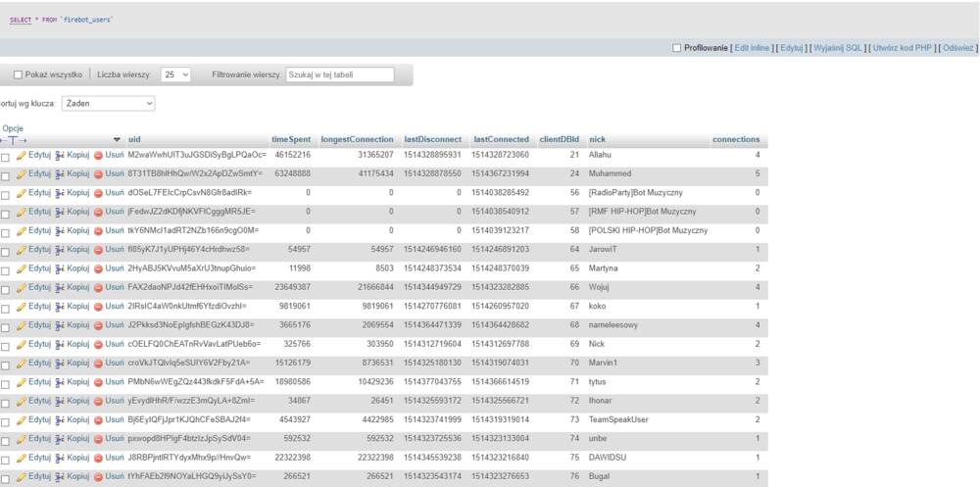Click the pencil edit icon in Ihonar row
Viewport: 980px width, 487px height.
pyautogui.click(x=22, y=401)
